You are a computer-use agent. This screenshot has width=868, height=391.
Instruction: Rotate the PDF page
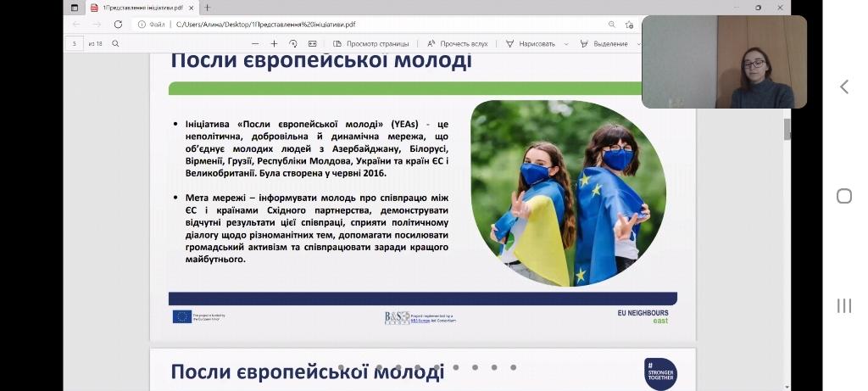coord(293,43)
